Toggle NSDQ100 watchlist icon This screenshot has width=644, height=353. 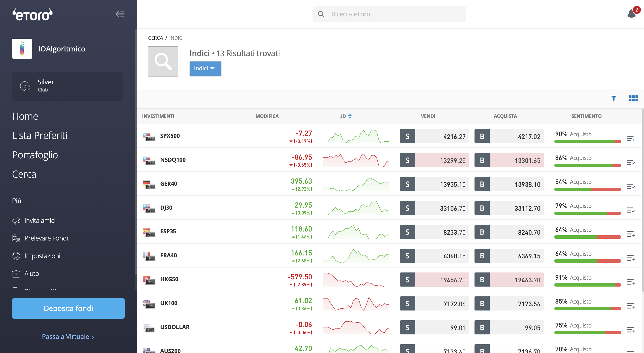[x=631, y=162]
